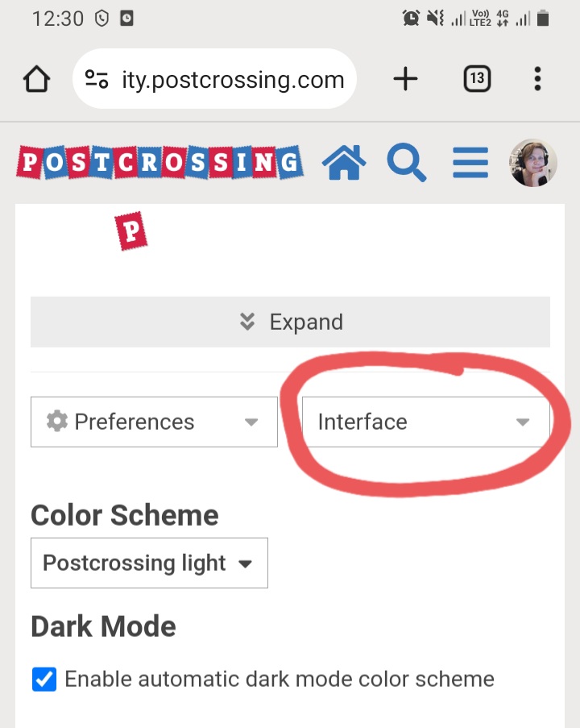Tap the address bar URL field
Image resolution: width=580 pixels, height=728 pixels.
point(214,79)
